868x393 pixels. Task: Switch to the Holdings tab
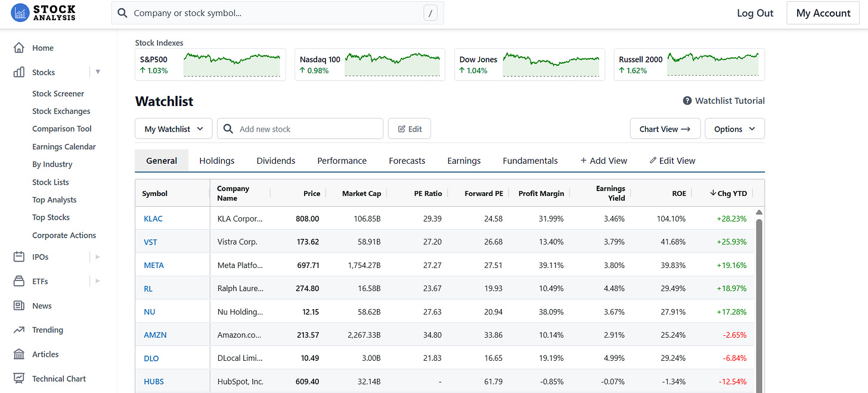[x=216, y=160]
